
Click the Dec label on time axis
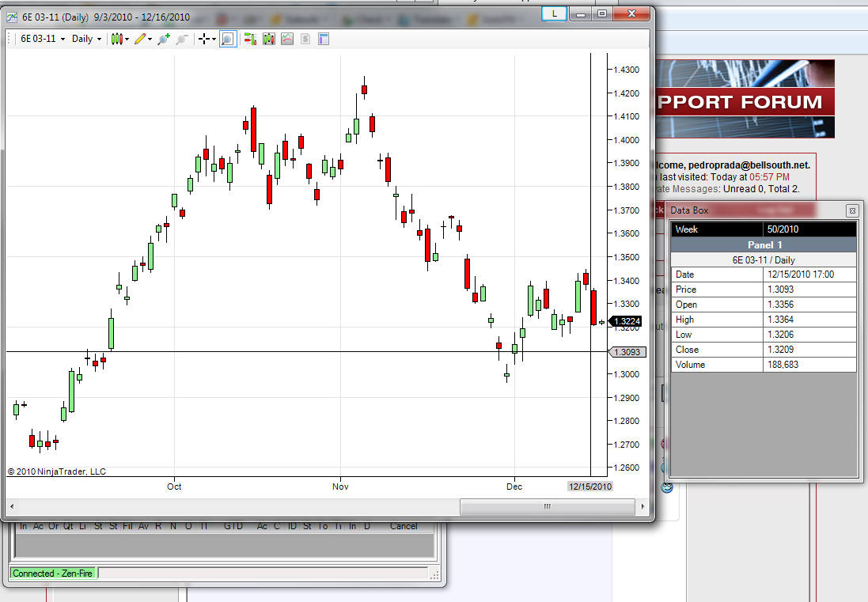[514, 487]
